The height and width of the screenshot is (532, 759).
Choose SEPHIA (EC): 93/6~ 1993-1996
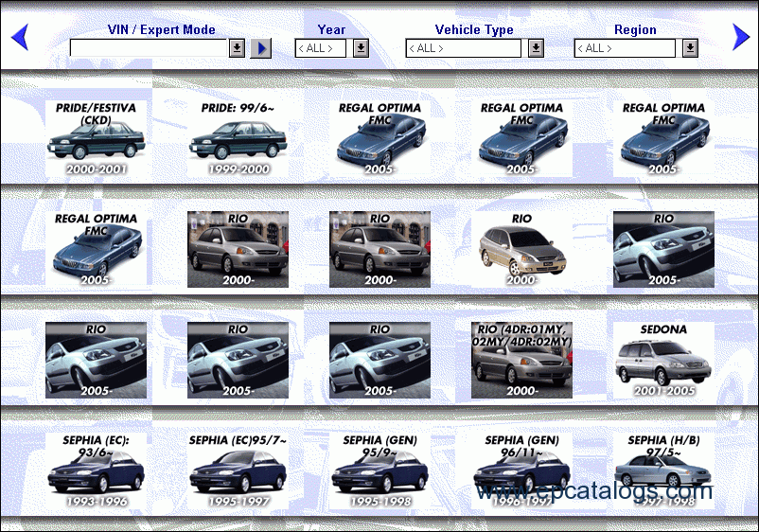pyautogui.click(x=96, y=471)
